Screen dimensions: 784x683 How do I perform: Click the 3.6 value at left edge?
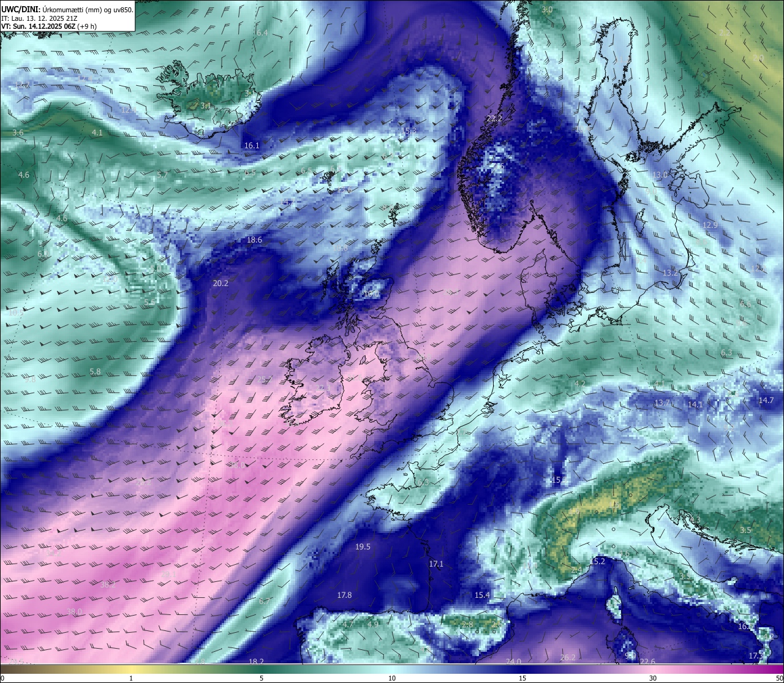coord(18,133)
